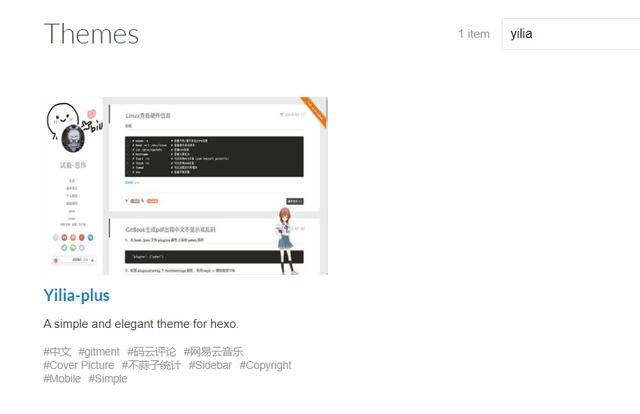Image resolution: width=640 pixels, height=414 pixels.
Task: Filter by the #不蒜子统计 tag
Action: [x=151, y=365]
